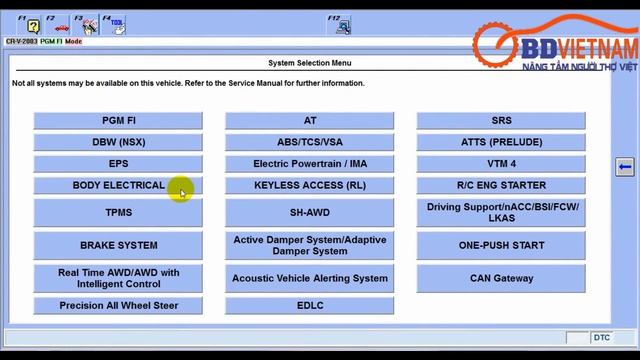Viewport: 640px width, 360px height.
Task: Select the BRAKE SYSTEM button
Action: [118, 246]
